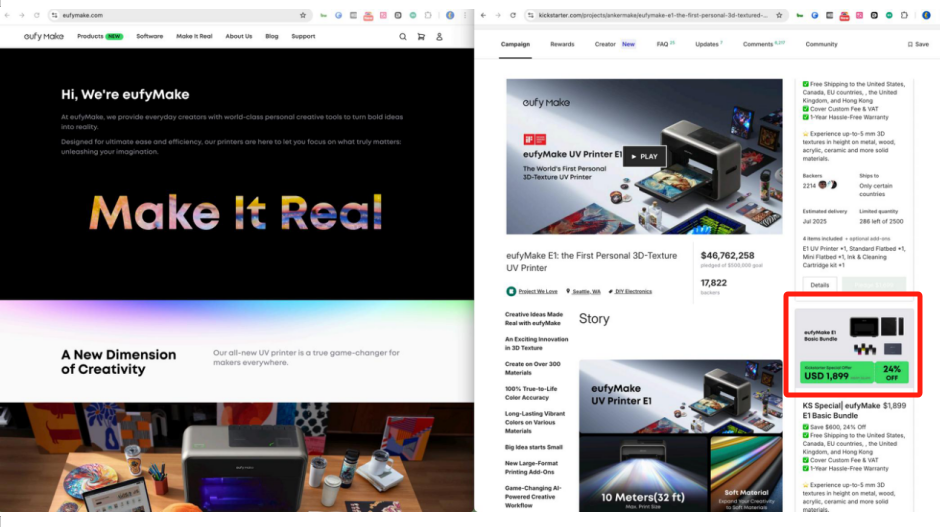
Task: Open the shopping cart on eufyMake
Action: click(421, 36)
